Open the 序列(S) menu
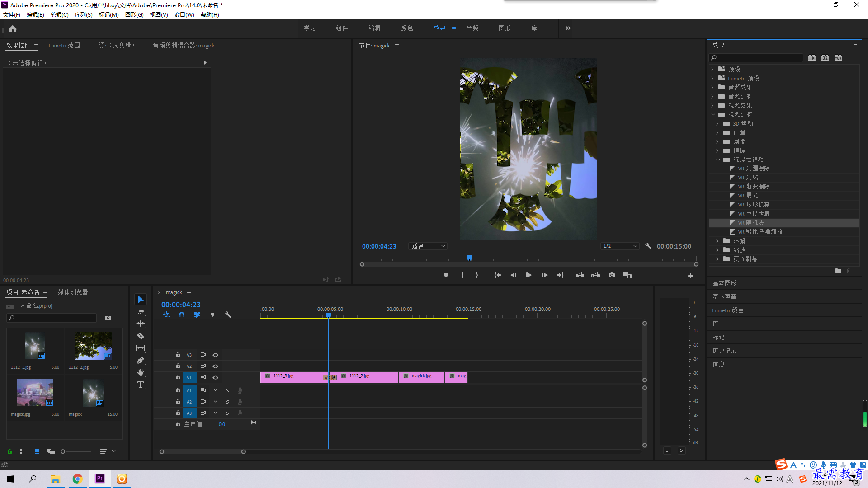The height and width of the screenshot is (488, 868). point(84,15)
